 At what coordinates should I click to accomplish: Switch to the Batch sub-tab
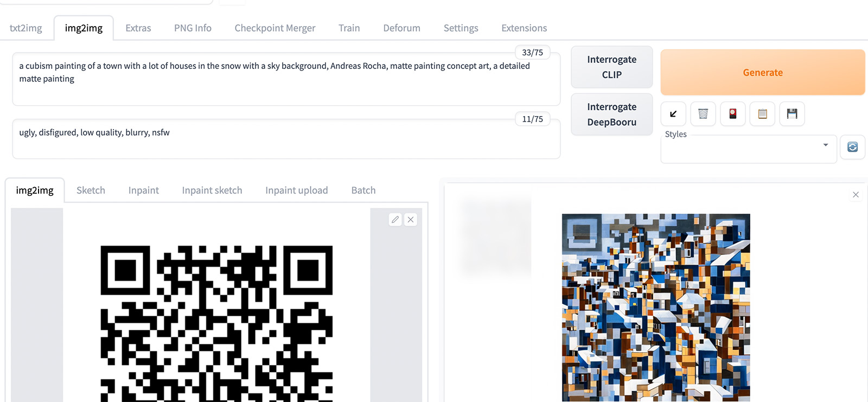tap(363, 190)
